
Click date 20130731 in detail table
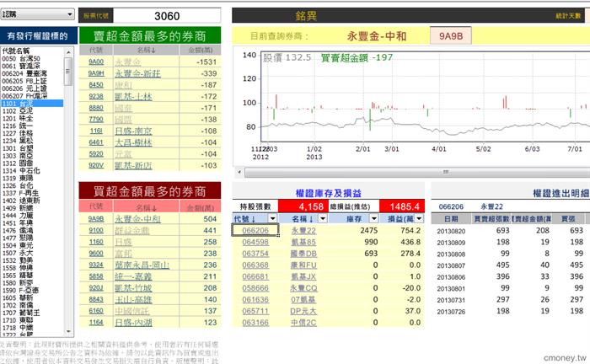(x=451, y=301)
